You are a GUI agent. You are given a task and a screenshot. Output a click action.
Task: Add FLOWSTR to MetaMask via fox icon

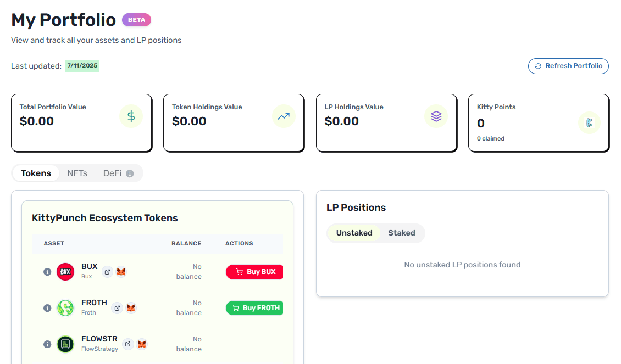[142, 344]
